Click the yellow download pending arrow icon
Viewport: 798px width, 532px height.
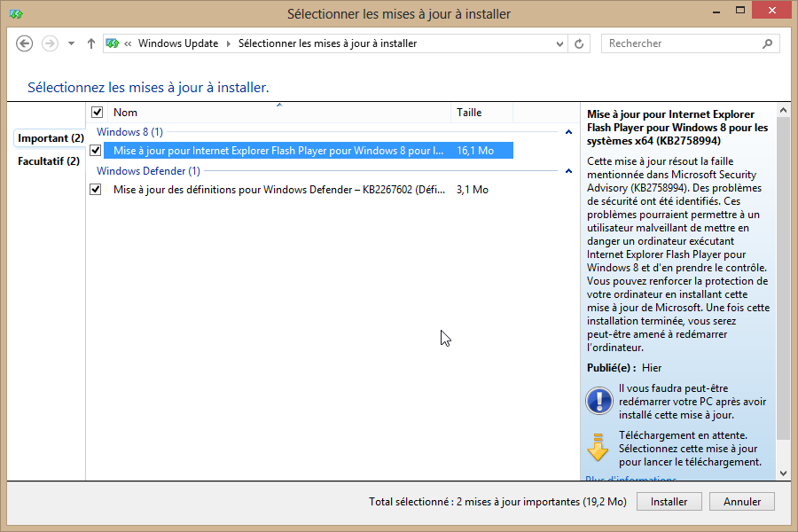point(598,448)
